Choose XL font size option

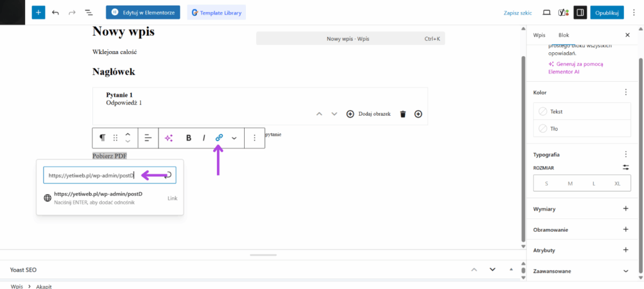tap(617, 183)
